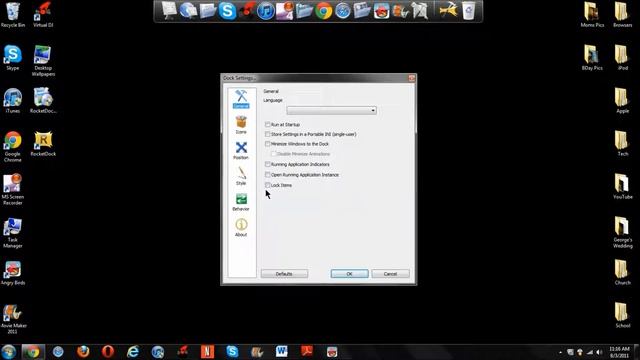Screen dimensions: 640x360
Task: Expand the Language dropdown
Action: pyautogui.click(x=331, y=111)
